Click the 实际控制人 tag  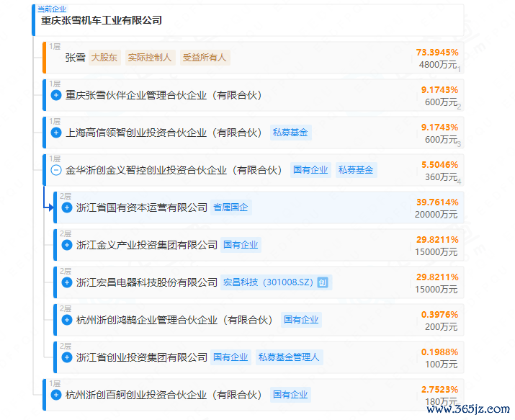pyautogui.click(x=150, y=58)
